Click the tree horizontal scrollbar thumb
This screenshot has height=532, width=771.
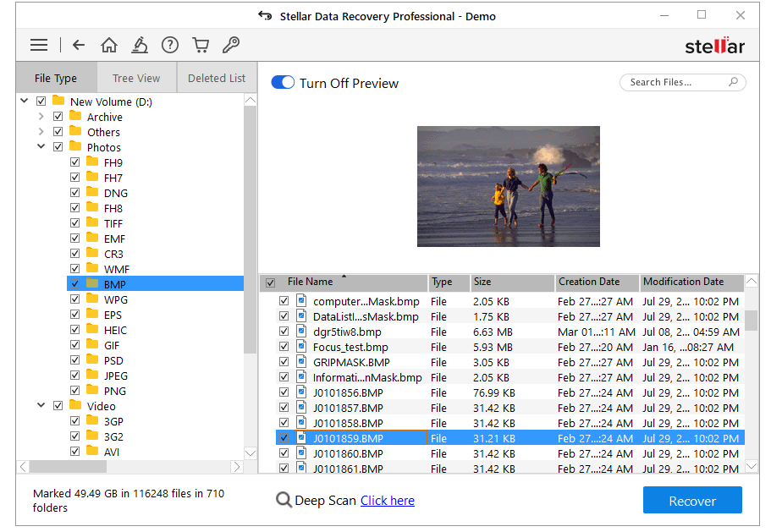[68, 467]
